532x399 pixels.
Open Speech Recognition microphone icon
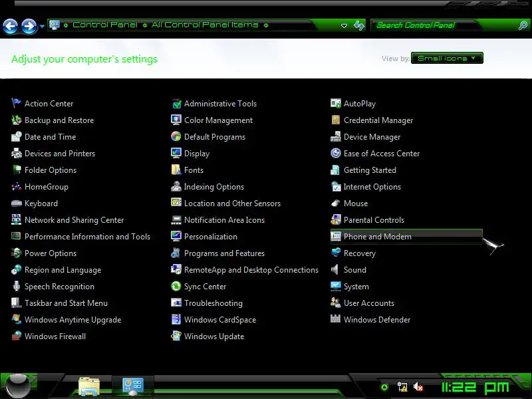[16, 286]
